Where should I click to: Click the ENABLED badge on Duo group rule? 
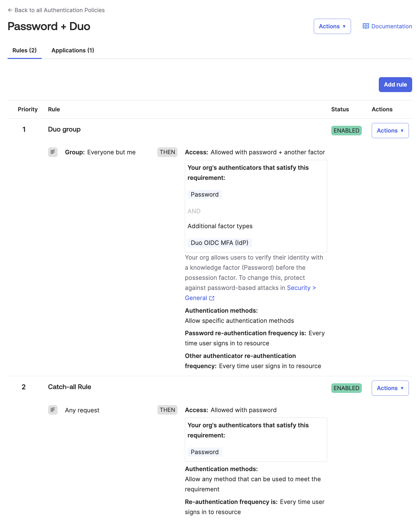point(346,131)
